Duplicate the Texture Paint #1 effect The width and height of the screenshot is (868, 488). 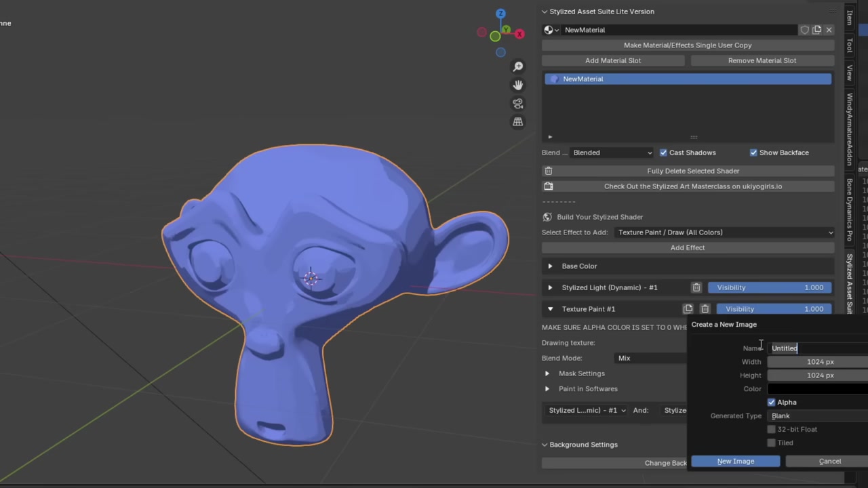pos(688,309)
